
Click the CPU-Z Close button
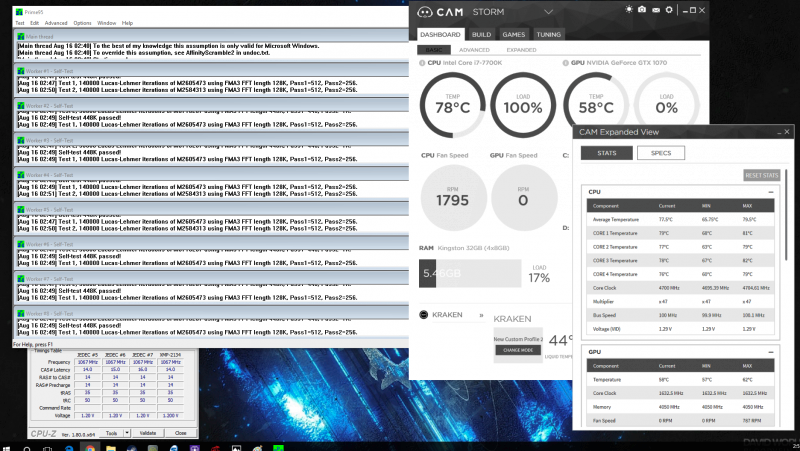[181, 433]
